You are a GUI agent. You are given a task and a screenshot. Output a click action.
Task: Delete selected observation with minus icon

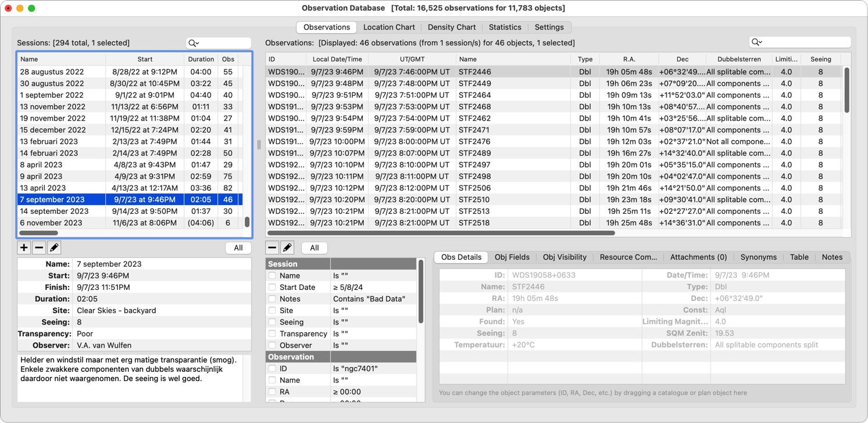coord(272,248)
